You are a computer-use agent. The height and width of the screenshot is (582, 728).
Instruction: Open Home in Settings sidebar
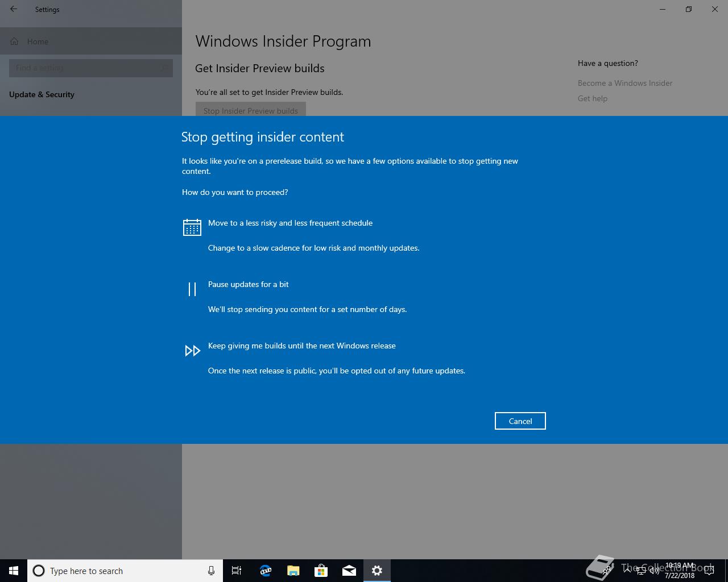(x=91, y=41)
